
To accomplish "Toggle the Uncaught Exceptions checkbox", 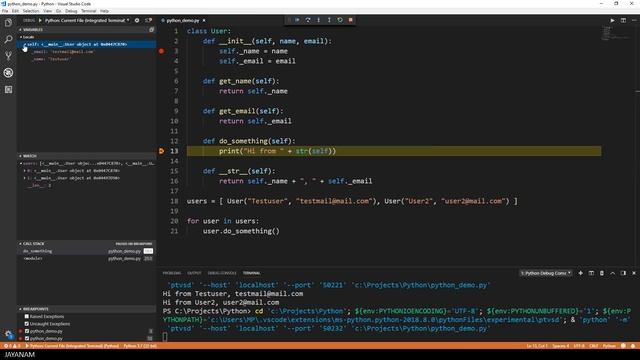I will (27, 324).
